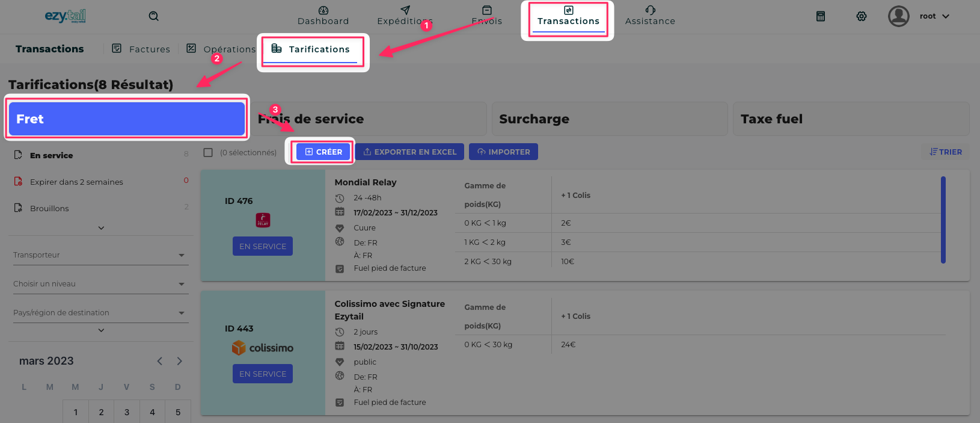The height and width of the screenshot is (423, 980).
Task: Open Colissimo avec Signature Ezytail title
Action: click(390, 310)
